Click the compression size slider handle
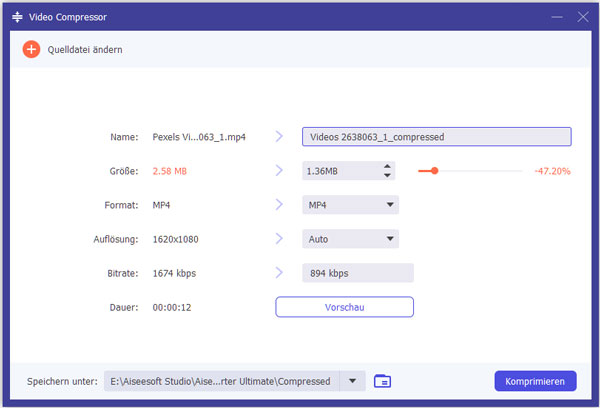600x408 pixels. pyautogui.click(x=434, y=171)
